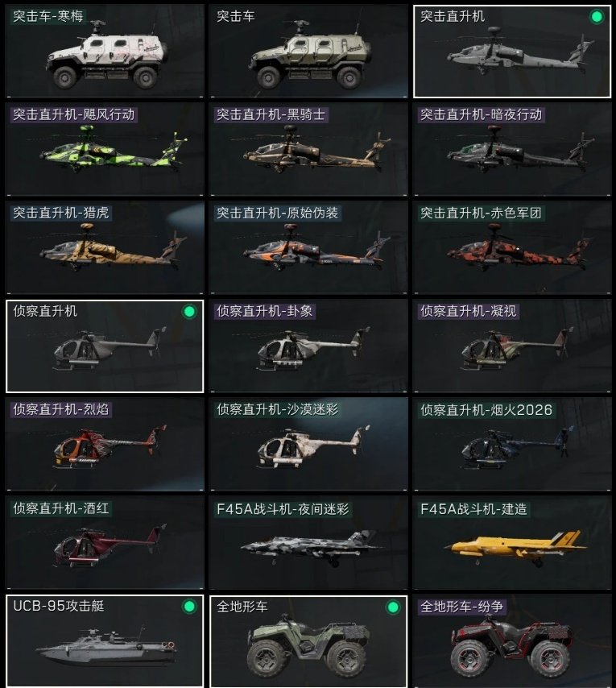Select the 侦察直升机-烟火2026 skin

pos(512,444)
